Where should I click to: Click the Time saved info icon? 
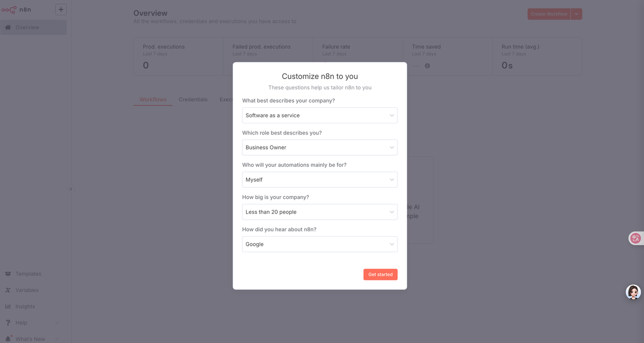(427, 66)
